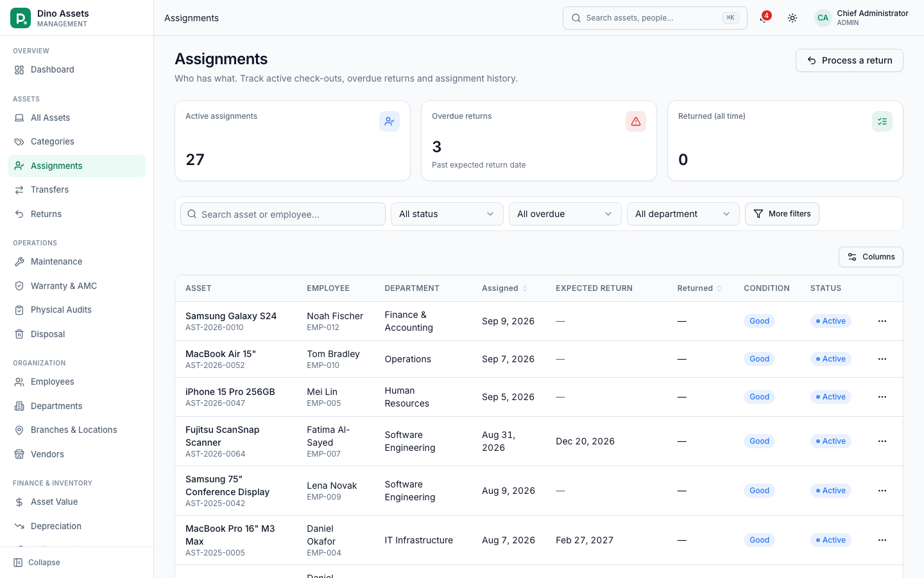Click the Good condition badge for Noah Fischer

759,321
